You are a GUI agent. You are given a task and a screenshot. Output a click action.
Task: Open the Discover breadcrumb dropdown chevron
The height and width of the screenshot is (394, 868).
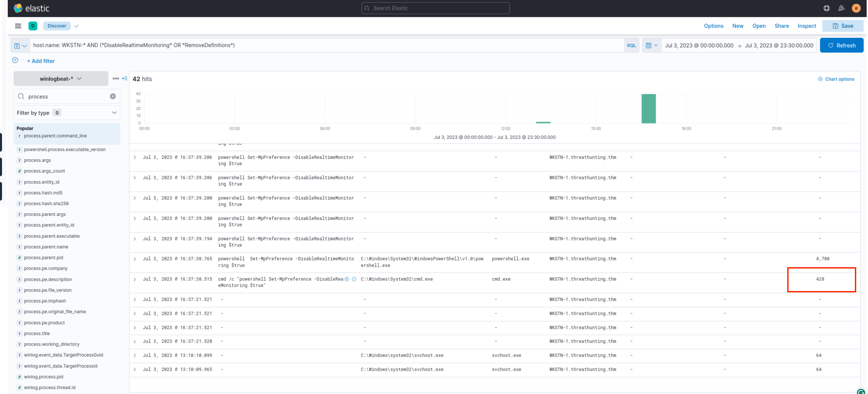pyautogui.click(x=76, y=26)
